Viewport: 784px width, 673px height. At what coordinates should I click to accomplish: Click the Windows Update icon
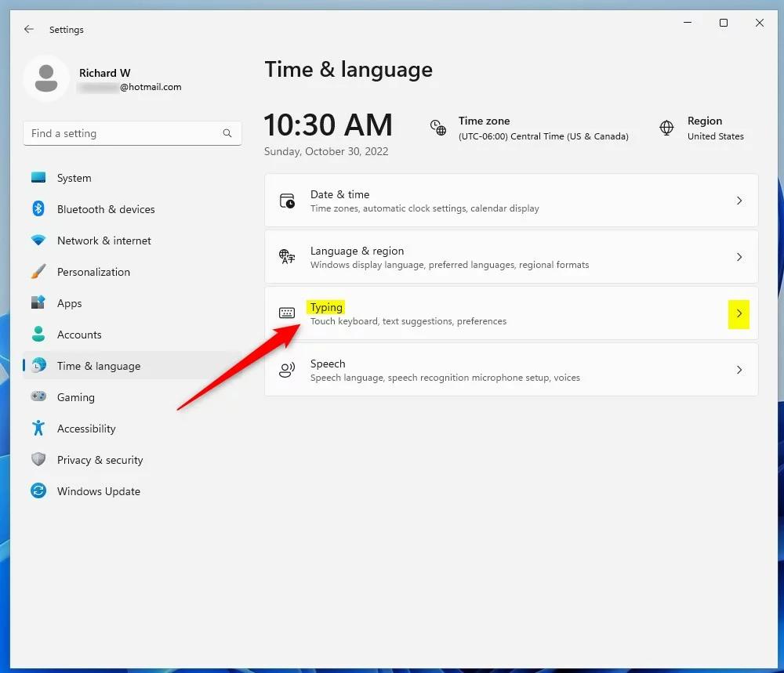pyautogui.click(x=38, y=491)
